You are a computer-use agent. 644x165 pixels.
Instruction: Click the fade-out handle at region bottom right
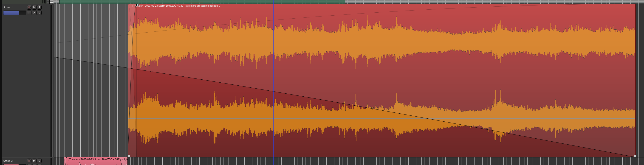pyautogui.click(x=635, y=156)
